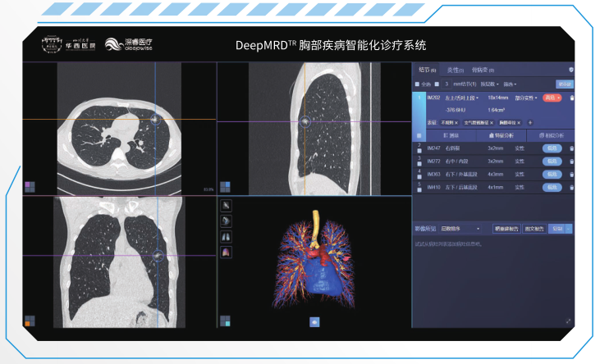
Task: Click the 低危 badge for nodule IM363
Action: pos(552,175)
